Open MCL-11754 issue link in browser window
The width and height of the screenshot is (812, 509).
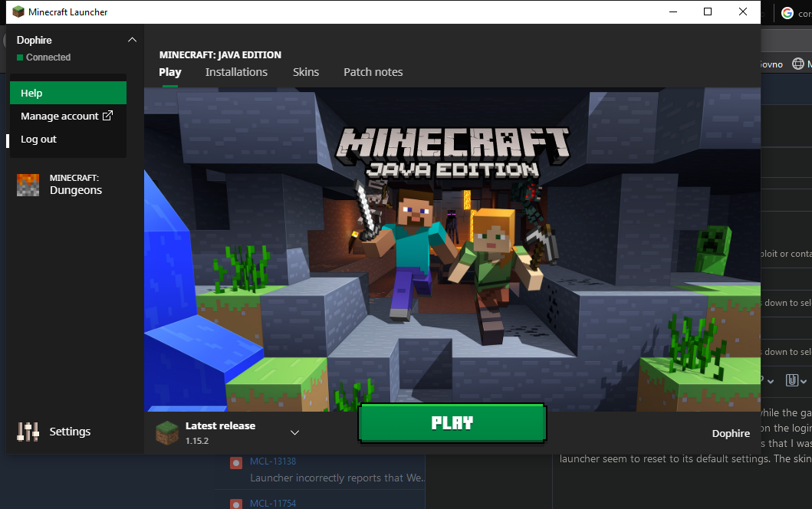[273, 504]
